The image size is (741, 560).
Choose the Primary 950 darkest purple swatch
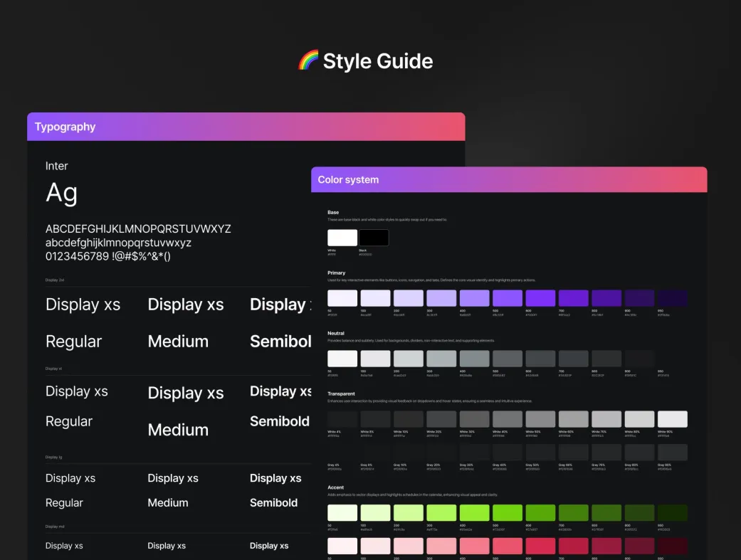(x=672, y=298)
